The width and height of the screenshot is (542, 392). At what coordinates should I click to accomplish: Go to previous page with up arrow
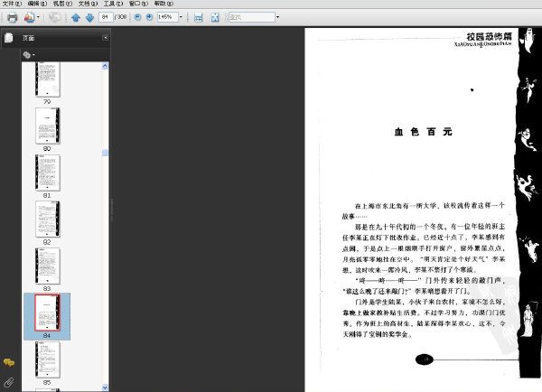[x=76, y=17]
